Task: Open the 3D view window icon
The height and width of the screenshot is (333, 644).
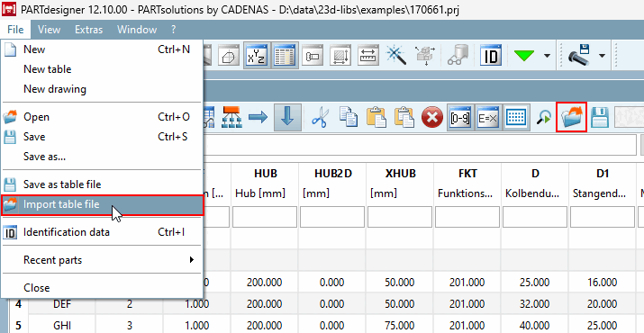Action: [x=229, y=56]
